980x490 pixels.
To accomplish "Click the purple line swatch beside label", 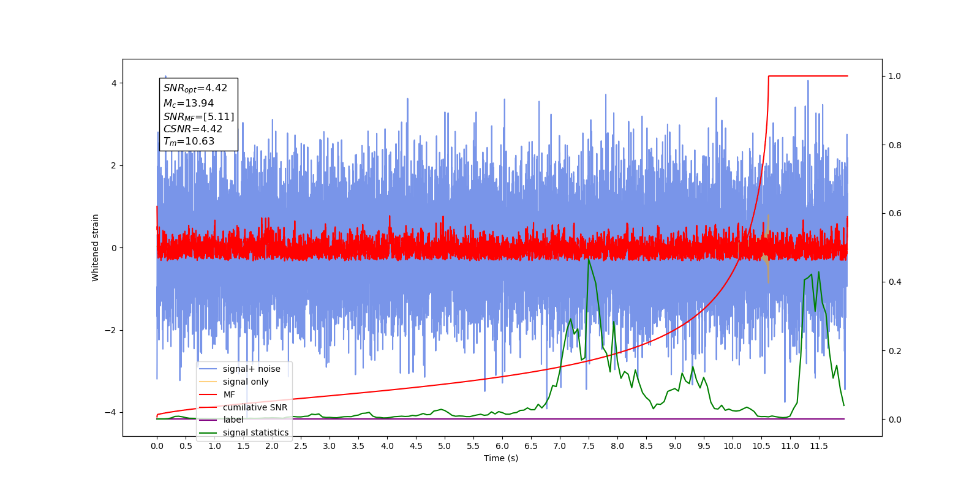I will click(208, 420).
